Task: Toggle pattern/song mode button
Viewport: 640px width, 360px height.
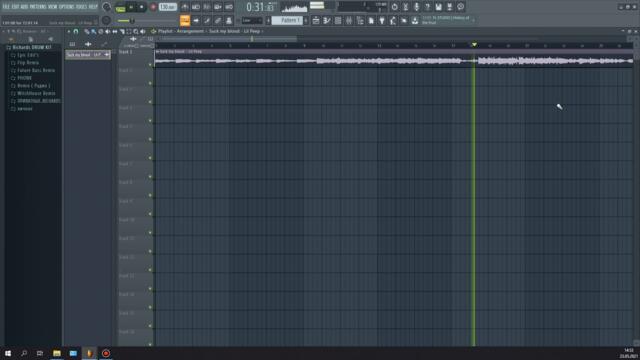Action: (x=120, y=7)
